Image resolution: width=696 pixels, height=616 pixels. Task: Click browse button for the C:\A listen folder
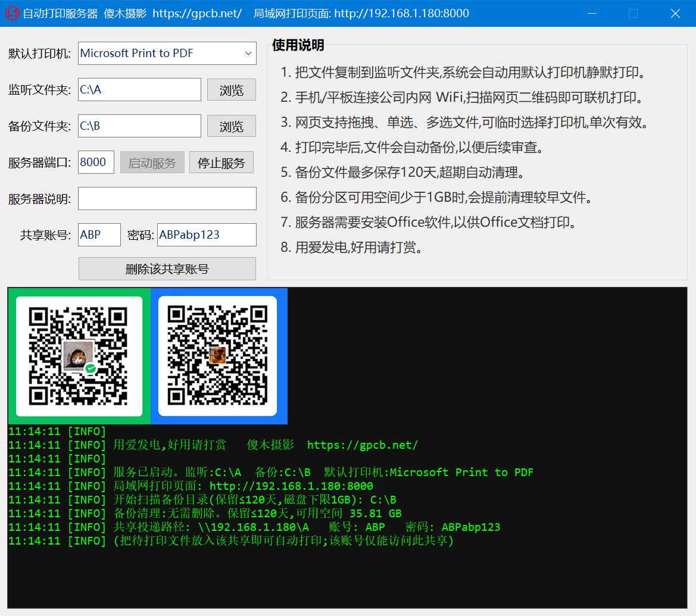tap(231, 90)
